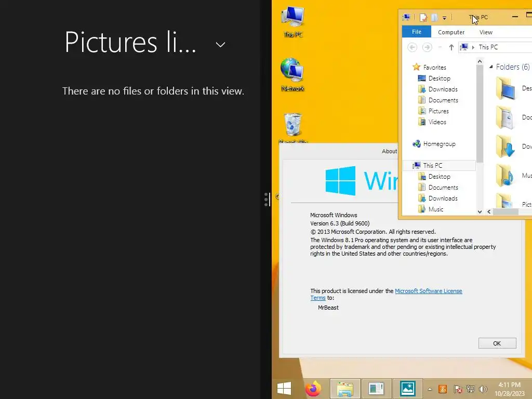Open the View ribbon tab
The image size is (532, 399).
486,32
